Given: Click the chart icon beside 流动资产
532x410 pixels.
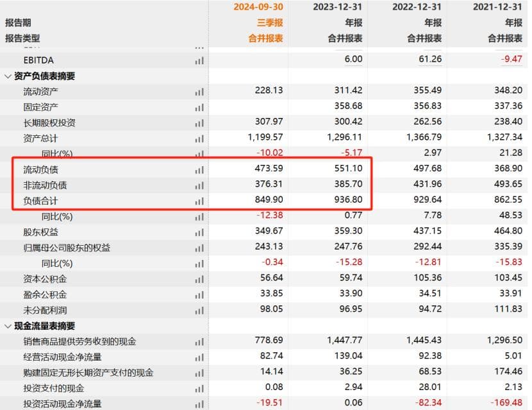Looking at the screenshot, I should point(199,92).
